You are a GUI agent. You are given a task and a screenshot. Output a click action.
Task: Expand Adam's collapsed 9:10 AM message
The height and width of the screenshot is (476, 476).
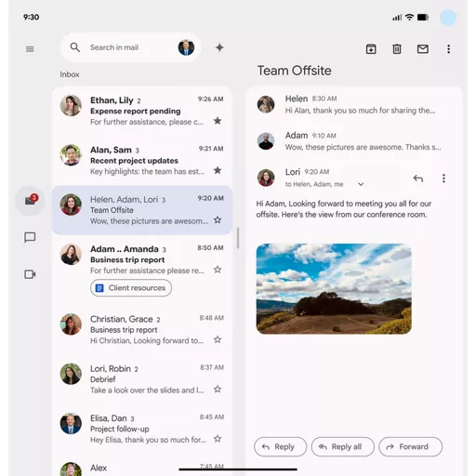coord(354,141)
